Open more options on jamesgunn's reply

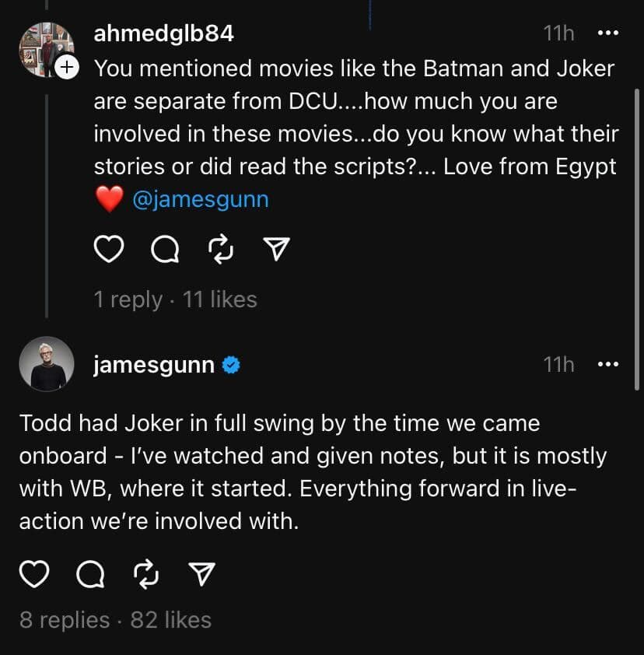click(607, 364)
